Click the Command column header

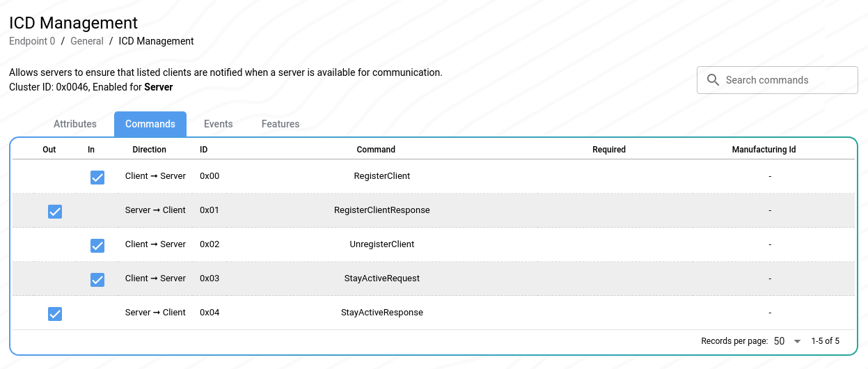click(x=376, y=150)
